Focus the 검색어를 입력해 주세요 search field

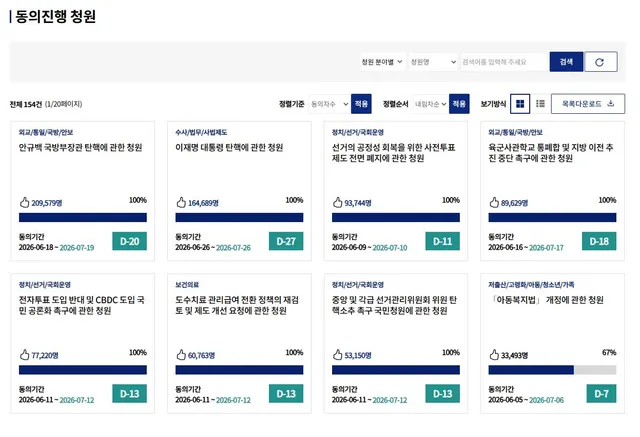(x=504, y=62)
